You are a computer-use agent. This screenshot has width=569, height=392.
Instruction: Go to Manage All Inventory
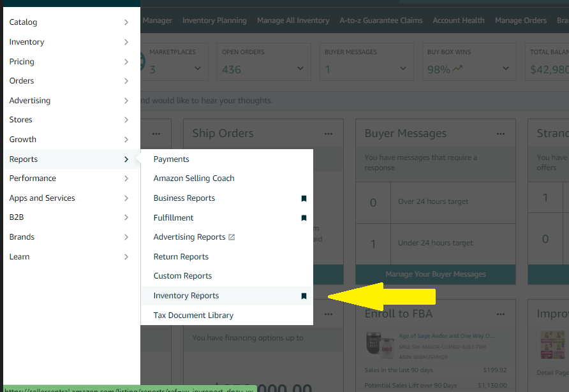tap(293, 20)
